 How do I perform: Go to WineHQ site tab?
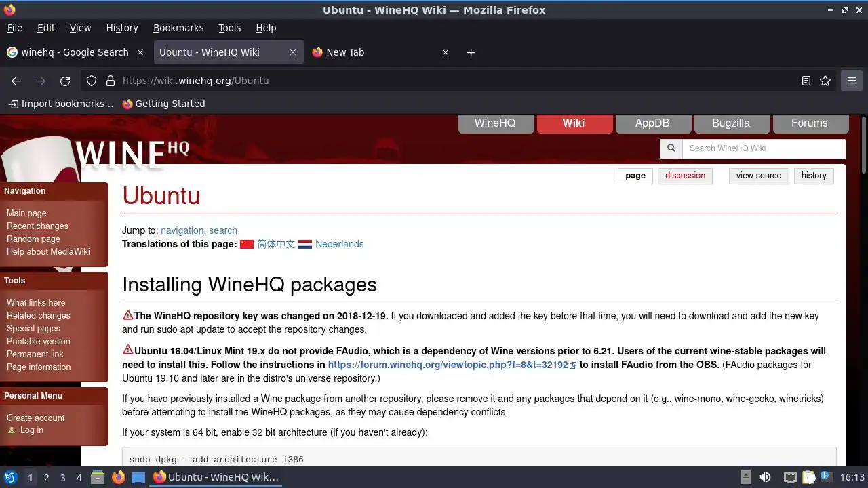click(x=495, y=123)
